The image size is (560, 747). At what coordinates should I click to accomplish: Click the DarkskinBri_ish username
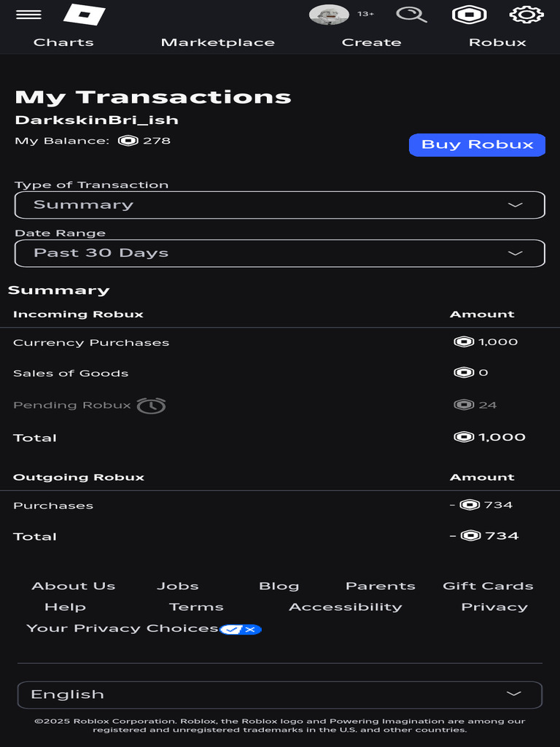97,120
